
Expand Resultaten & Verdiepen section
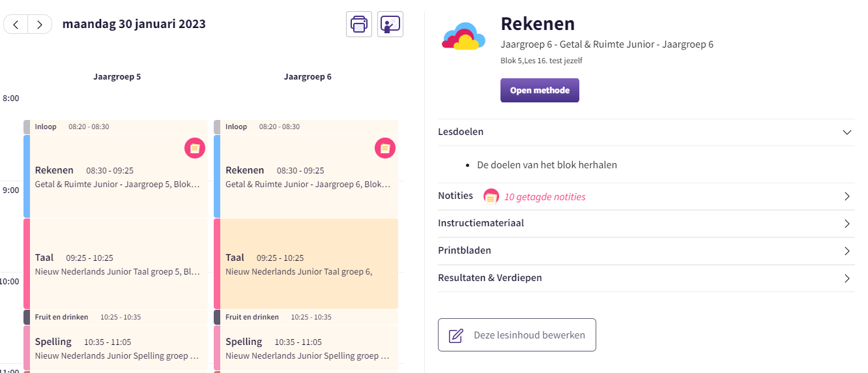click(x=846, y=278)
